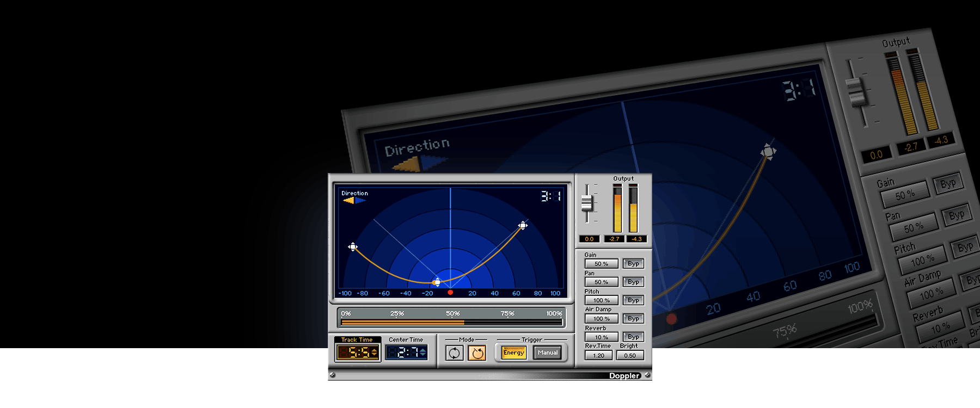Click the 75% mark on the progress scale
Screen dimensions: 980x408
pyautogui.click(x=507, y=313)
